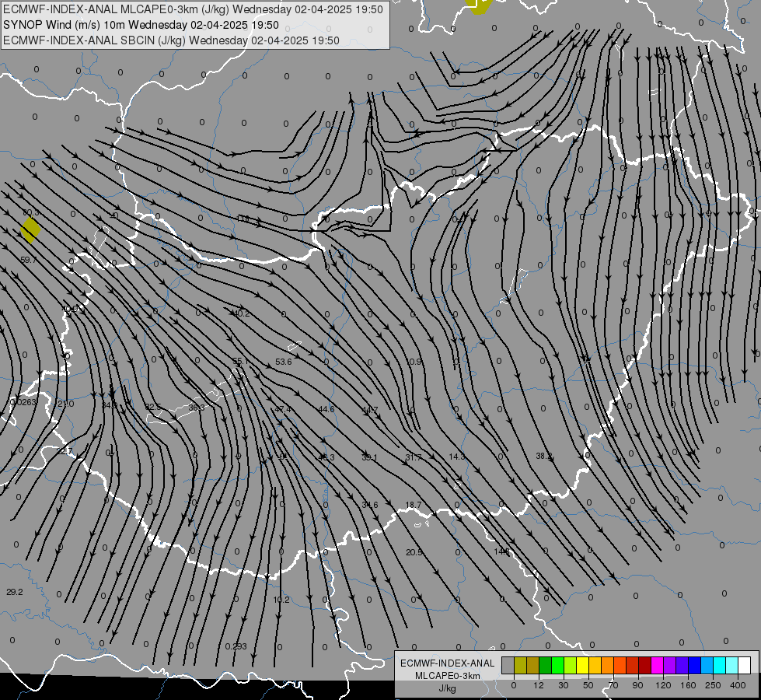The width and height of the screenshot is (761, 700).
Task: Click the 31.7 grid value
Action: click(414, 457)
